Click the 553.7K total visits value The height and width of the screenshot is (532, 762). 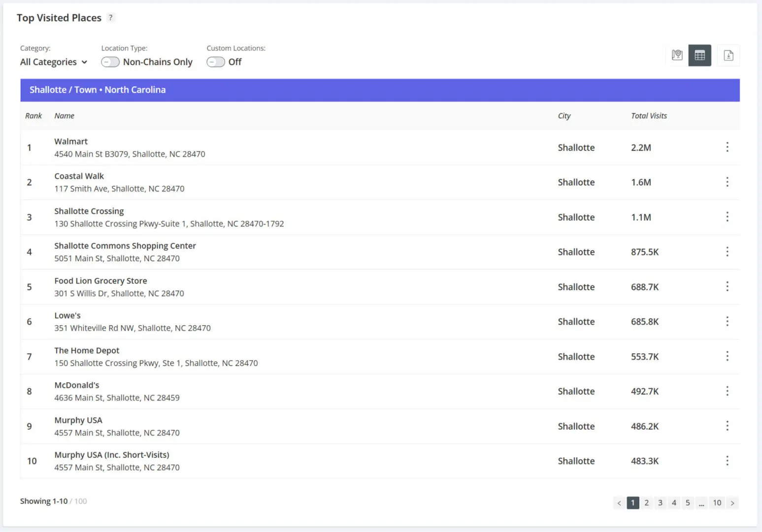point(645,357)
